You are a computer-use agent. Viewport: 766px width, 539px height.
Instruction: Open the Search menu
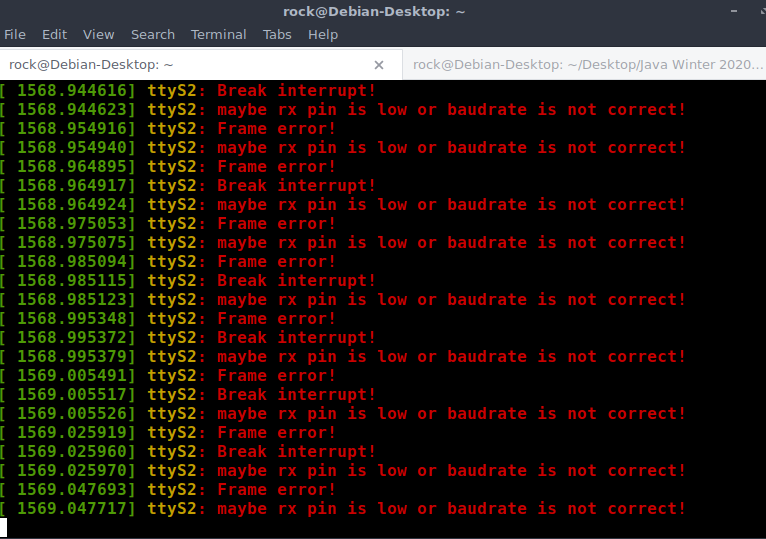pyautogui.click(x=152, y=34)
